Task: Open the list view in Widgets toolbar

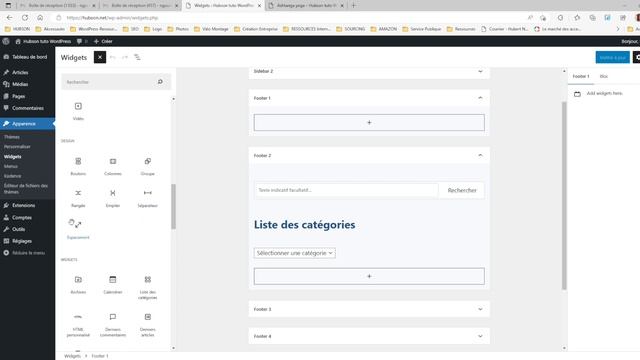Action: coord(137,57)
